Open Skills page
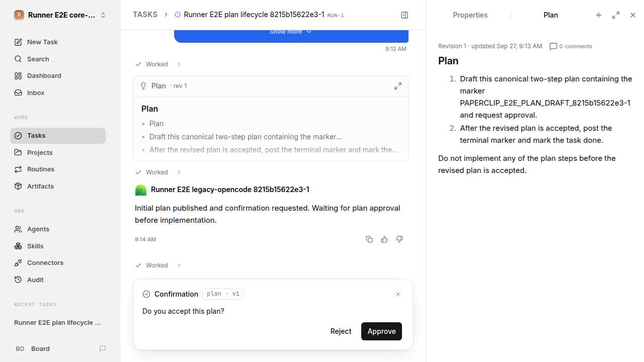This screenshot has height=362, width=644. 58,246
